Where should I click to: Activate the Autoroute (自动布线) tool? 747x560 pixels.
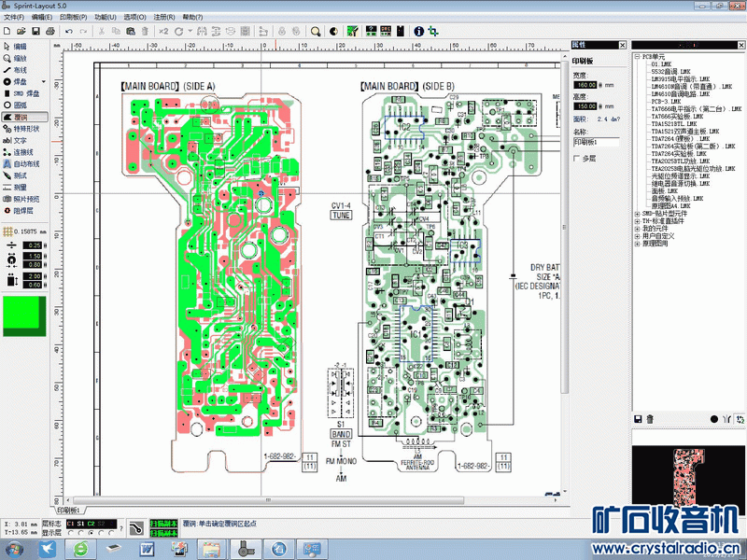point(25,163)
